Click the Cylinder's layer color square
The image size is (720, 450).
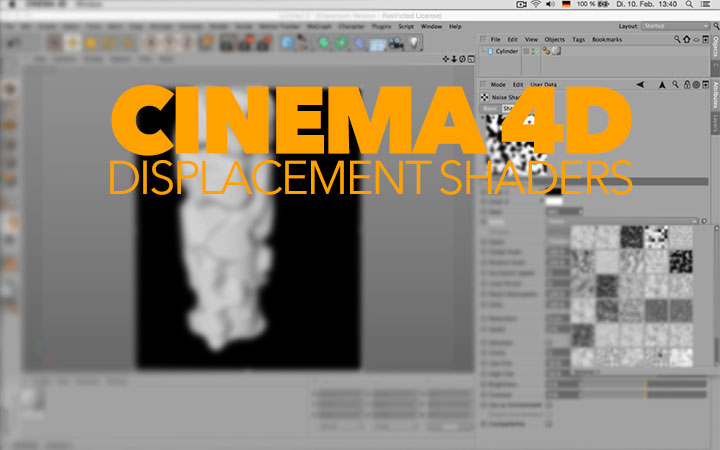[x=526, y=51]
